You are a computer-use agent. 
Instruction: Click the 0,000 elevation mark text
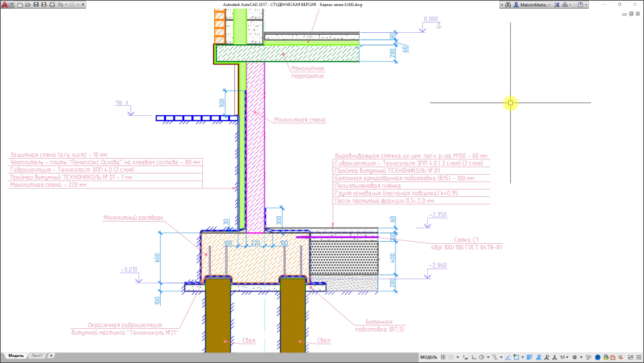(431, 19)
